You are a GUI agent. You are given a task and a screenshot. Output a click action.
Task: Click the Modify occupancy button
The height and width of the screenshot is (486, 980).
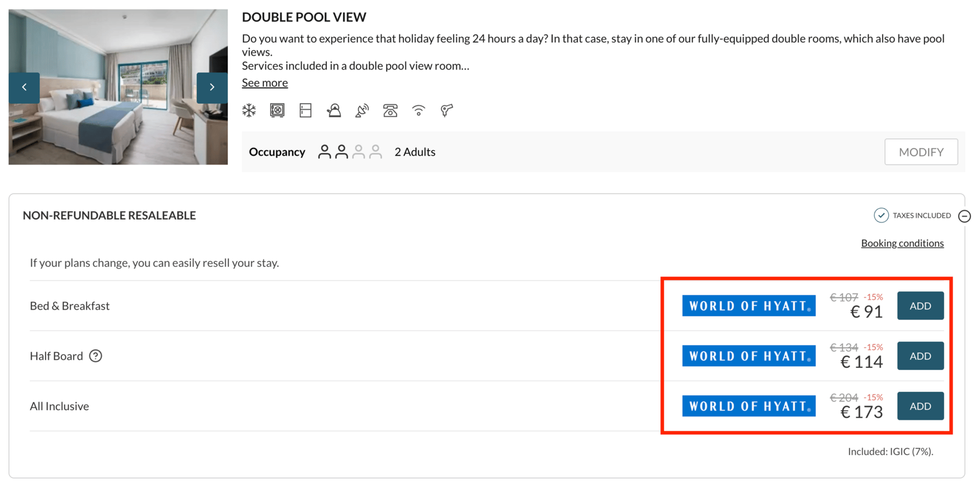point(921,152)
